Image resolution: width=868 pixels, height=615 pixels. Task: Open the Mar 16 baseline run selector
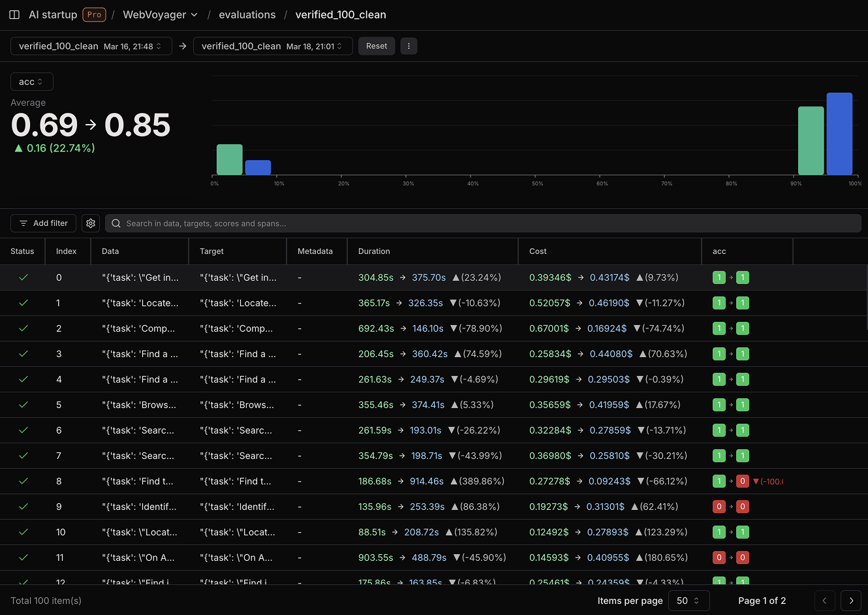91,46
